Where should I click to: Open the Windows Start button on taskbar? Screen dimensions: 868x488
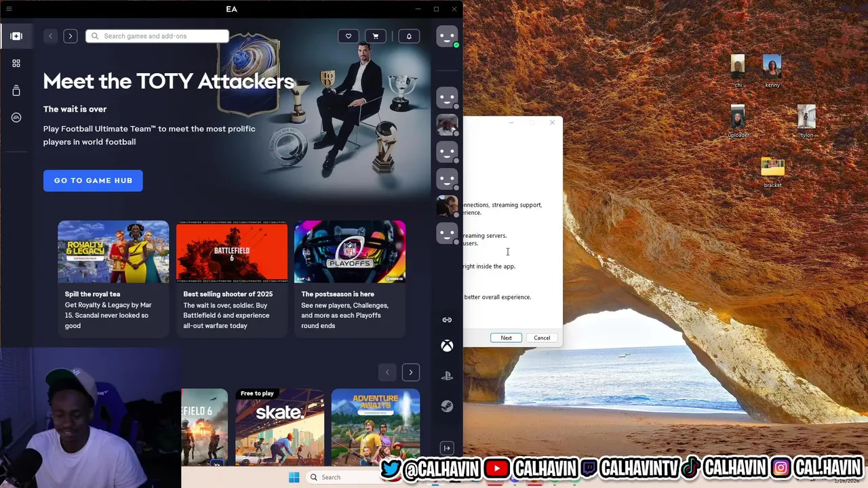[x=294, y=477]
